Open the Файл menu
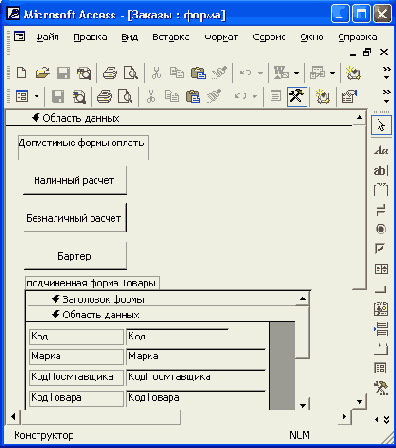This screenshot has width=396, height=448. pyautogui.click(x=47, y=37)
